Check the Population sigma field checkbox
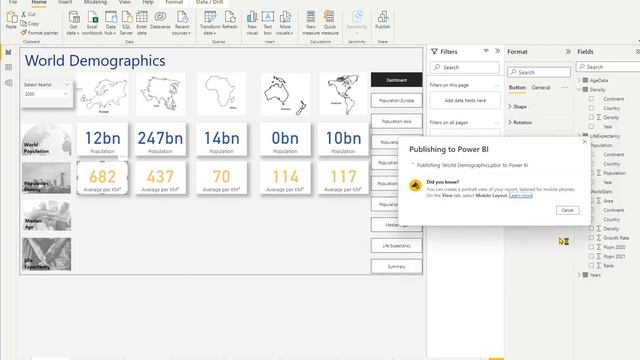 tap(591, 173)
